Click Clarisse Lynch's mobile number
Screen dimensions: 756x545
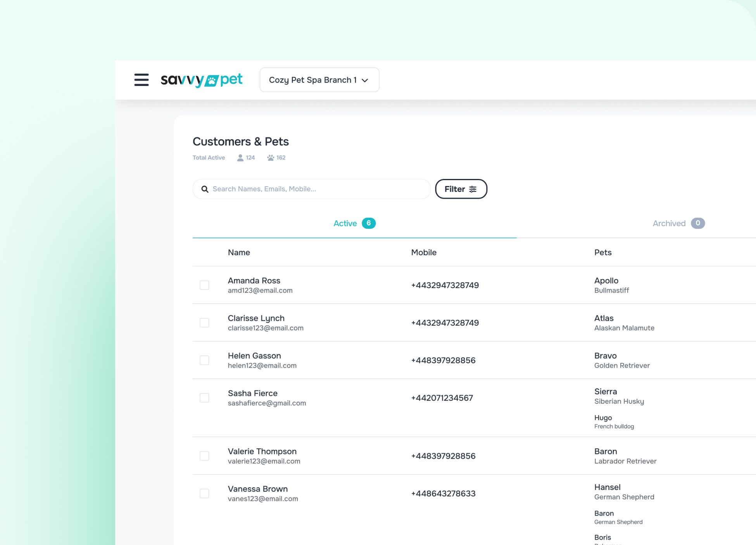click(445, 323)
